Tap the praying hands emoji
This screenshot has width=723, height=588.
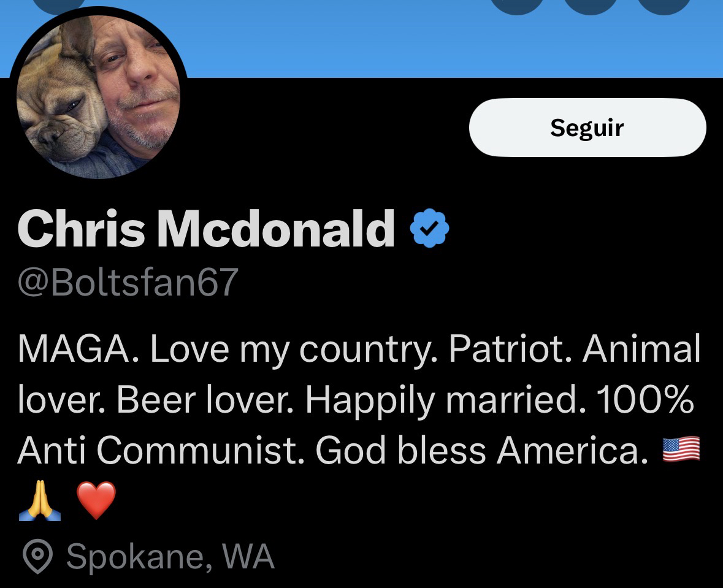[40, 500]
